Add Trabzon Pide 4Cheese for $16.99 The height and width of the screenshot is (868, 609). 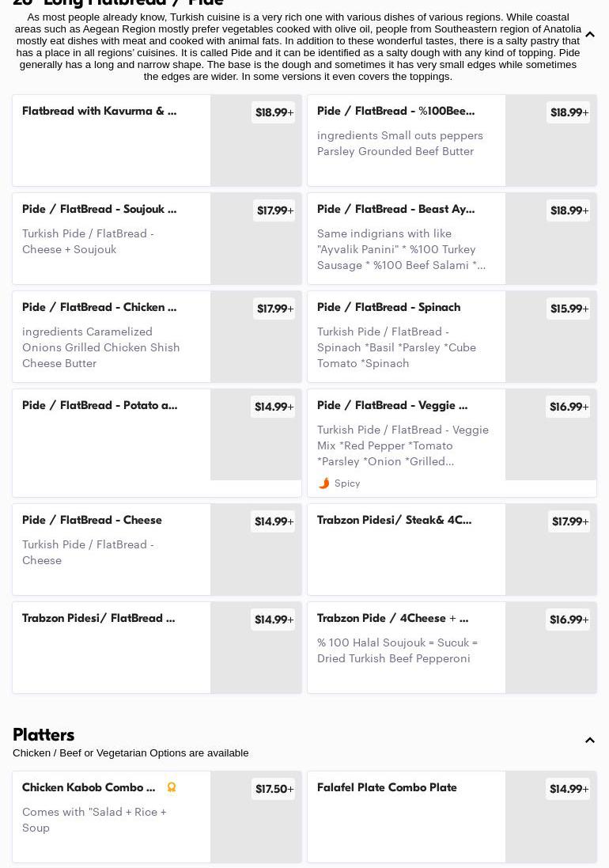[x=569, y=620]
